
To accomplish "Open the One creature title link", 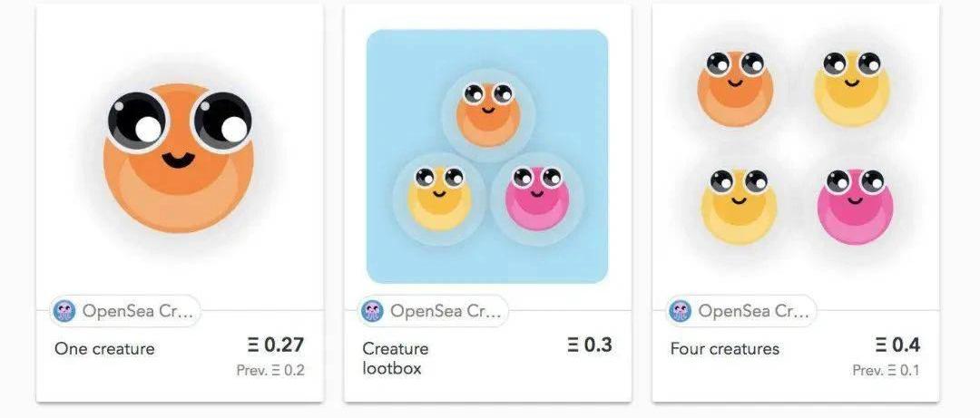I will (x=104, y=349).
